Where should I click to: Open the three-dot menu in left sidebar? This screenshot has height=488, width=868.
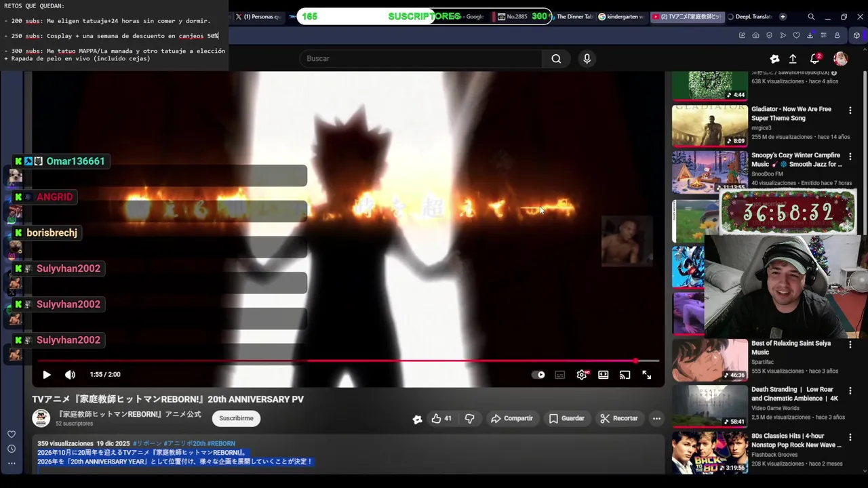point(12,464)
